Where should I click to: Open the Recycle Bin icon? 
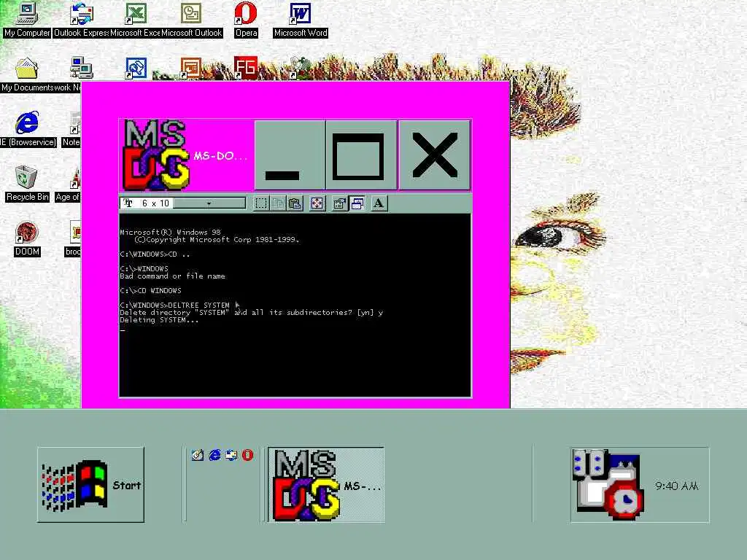click(27, 184)
